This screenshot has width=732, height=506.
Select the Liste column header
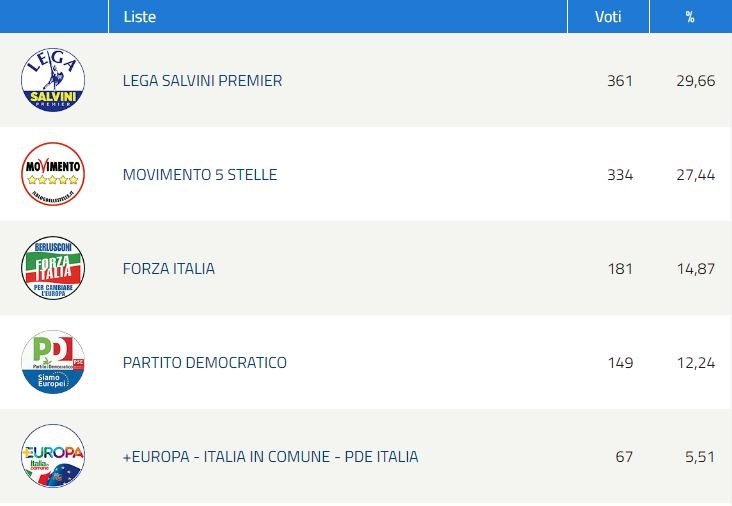click(140, 17)
